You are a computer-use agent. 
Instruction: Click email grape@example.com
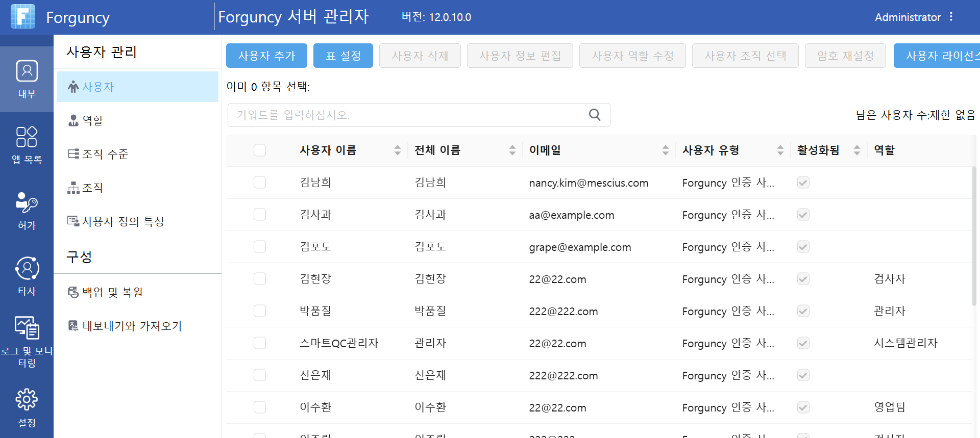580,247
